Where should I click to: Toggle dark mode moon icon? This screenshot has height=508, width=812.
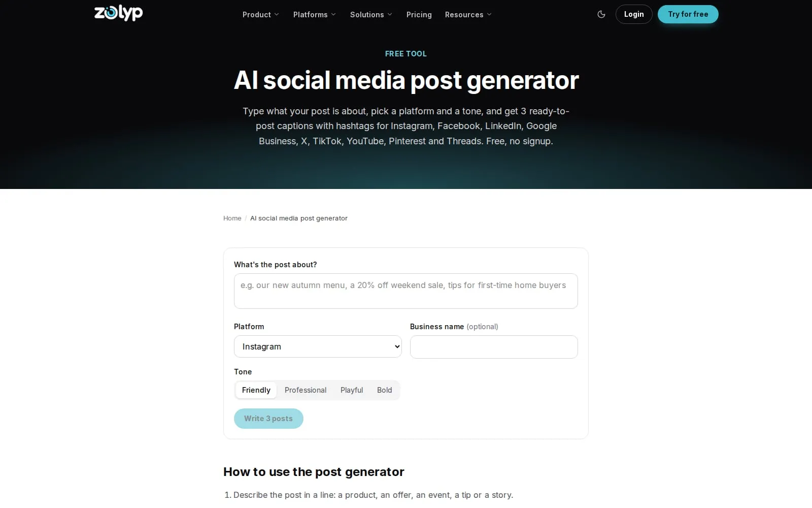point(601,14)
